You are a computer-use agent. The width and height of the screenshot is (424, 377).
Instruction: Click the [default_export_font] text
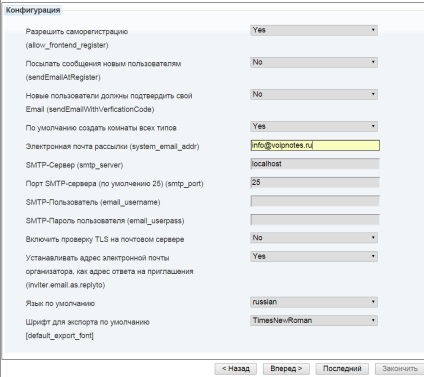[59, 336]
